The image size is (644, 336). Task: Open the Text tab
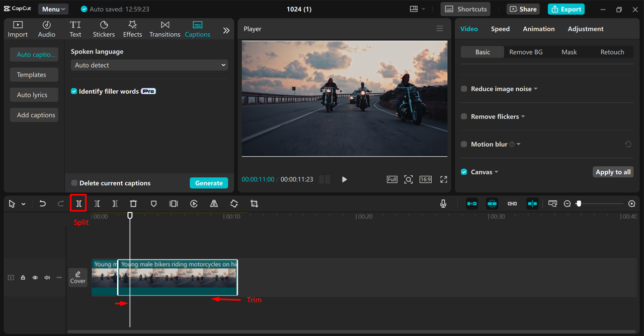click(75, 29)
